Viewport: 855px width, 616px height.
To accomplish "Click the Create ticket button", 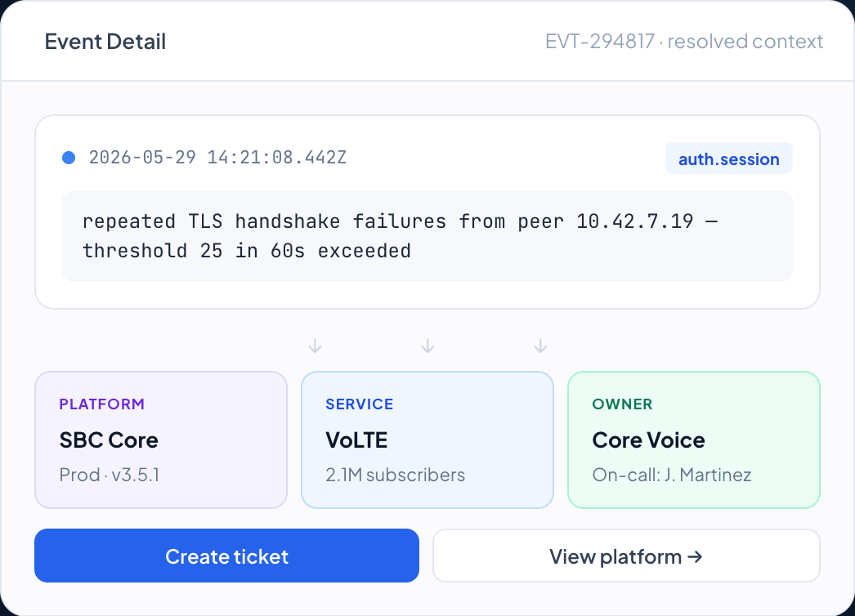I will 227,556.
